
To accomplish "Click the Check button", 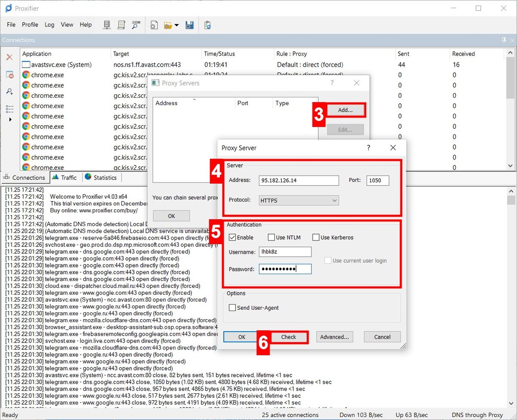I will pos(289,337).
